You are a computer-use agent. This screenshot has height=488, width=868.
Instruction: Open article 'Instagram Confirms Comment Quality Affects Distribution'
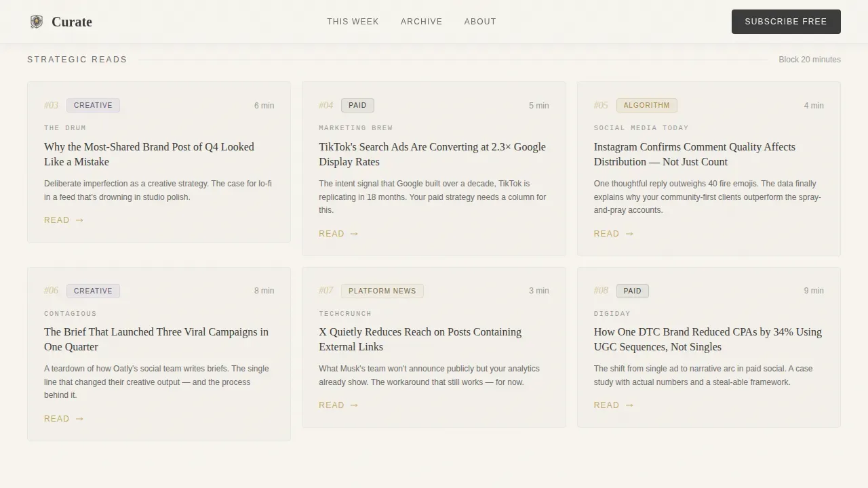tap(694, 155)
